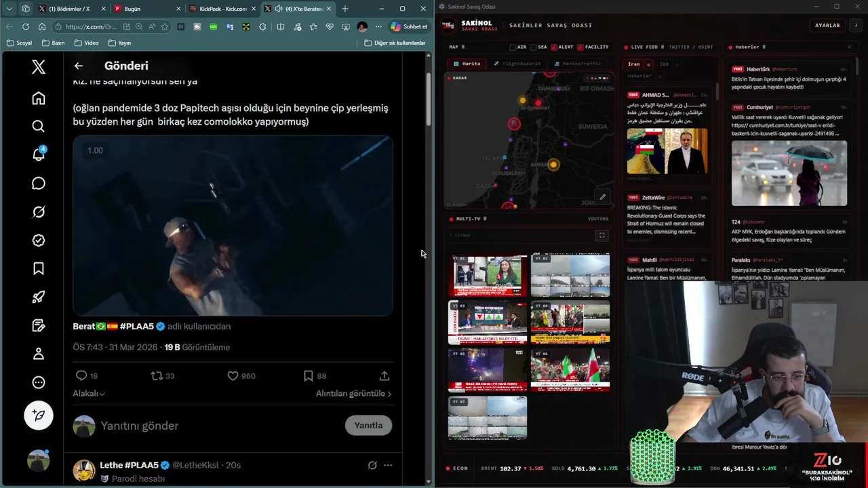Viewport: 868px width, 488px height.
Task: Open the MAP panel menu handle
Action: (463, 47)
